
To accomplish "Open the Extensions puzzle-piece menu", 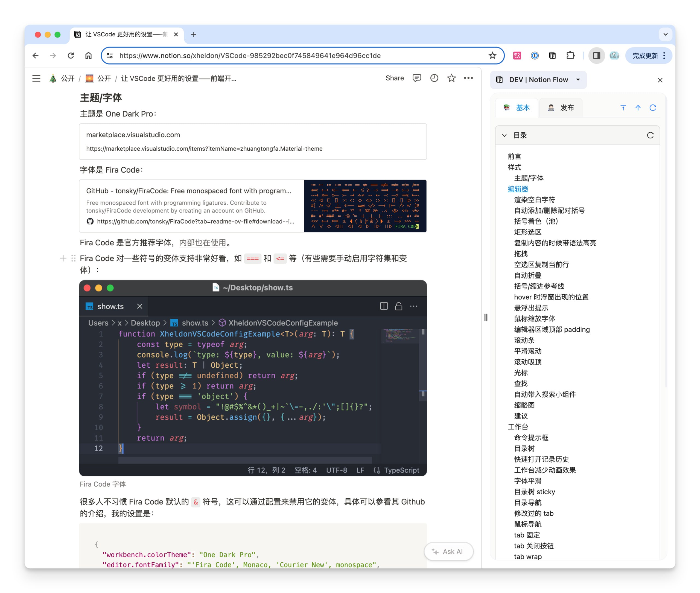I will coord(570,56).
